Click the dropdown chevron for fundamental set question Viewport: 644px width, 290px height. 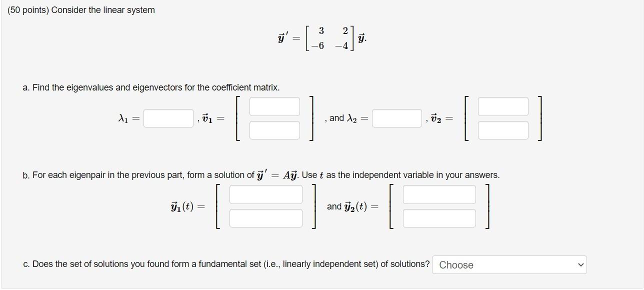pyautogui.click(x=579, y=264)
